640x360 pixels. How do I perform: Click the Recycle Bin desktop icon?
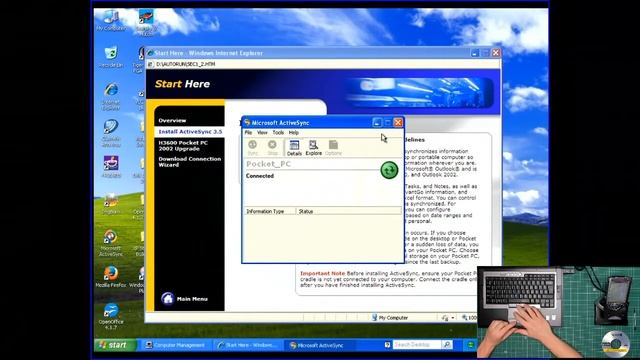click(111, 57)
